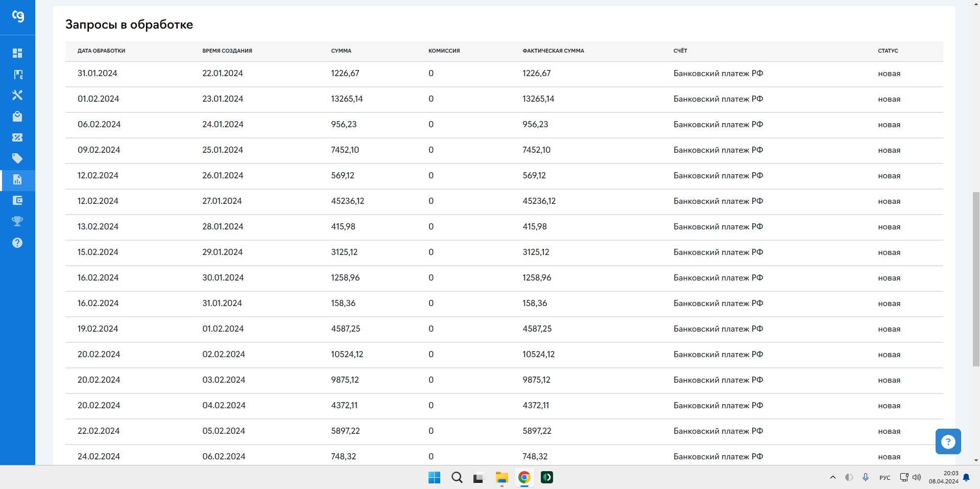Image resolution: width=980 pixels, height=489 pixels.
Task: Click status новая in the 956,23 row
Action: point(889,125)
